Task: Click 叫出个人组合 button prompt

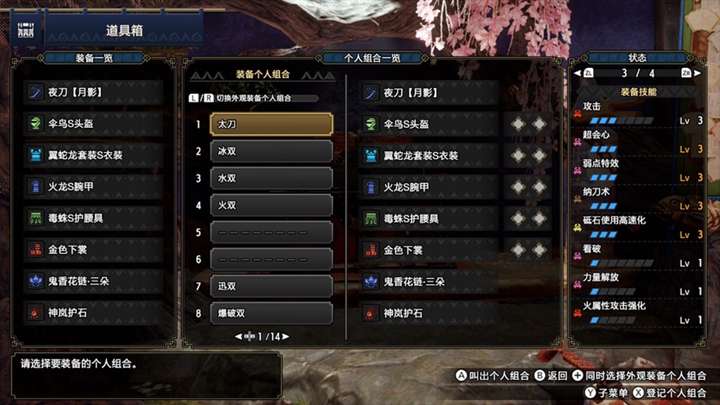Action: (492, 376)
